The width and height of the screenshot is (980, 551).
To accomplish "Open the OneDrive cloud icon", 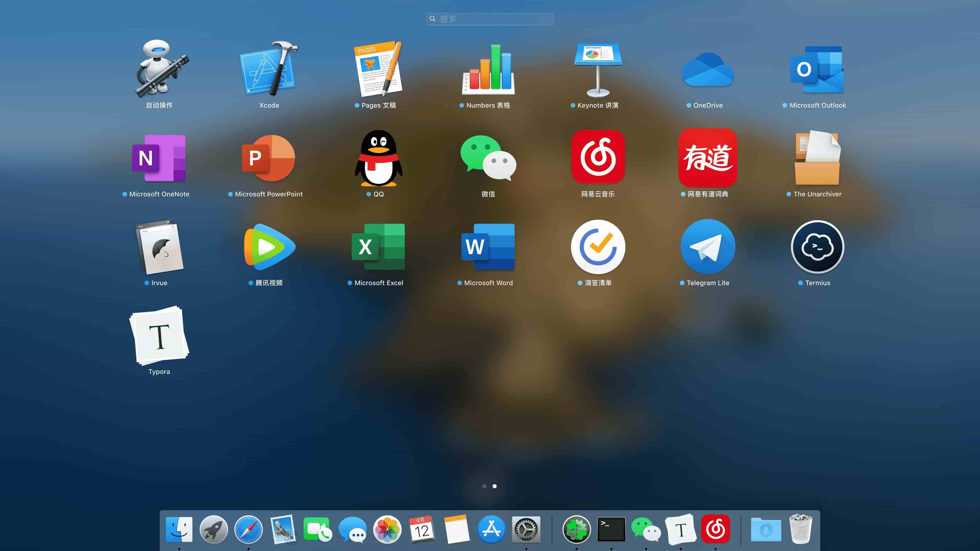I will pyautogui.click(x=708, y=70).
